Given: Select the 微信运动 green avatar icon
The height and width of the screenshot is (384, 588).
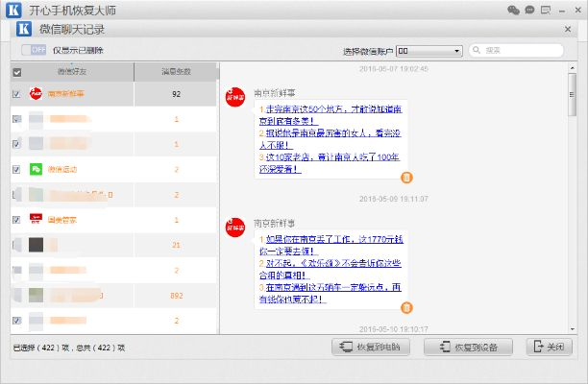Looking at the screenshot, I should (x=36, y=169).
